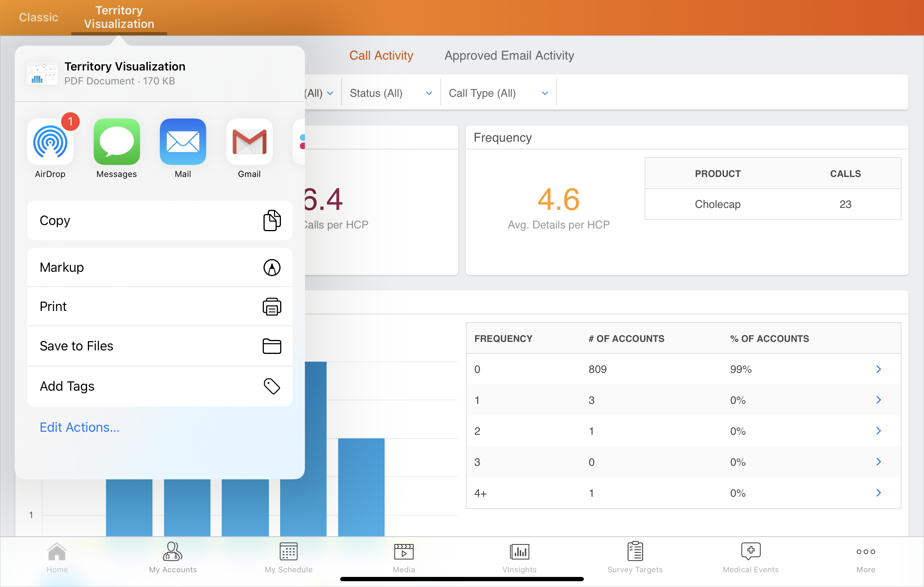924x587 pixels.
Task: Choose Save to Files action
Action: [x=160, y=346]
